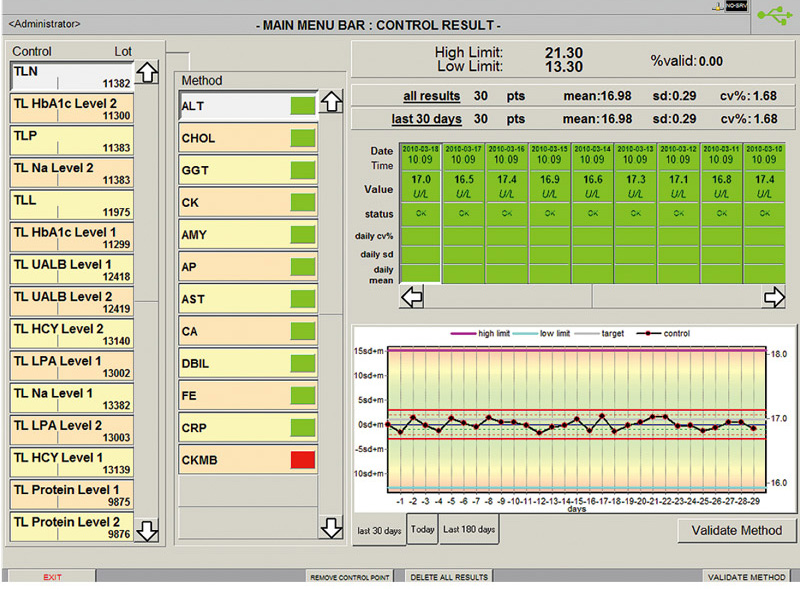Switch to Today chart tab
Viewport: 800px width, 589px height.
422,529
